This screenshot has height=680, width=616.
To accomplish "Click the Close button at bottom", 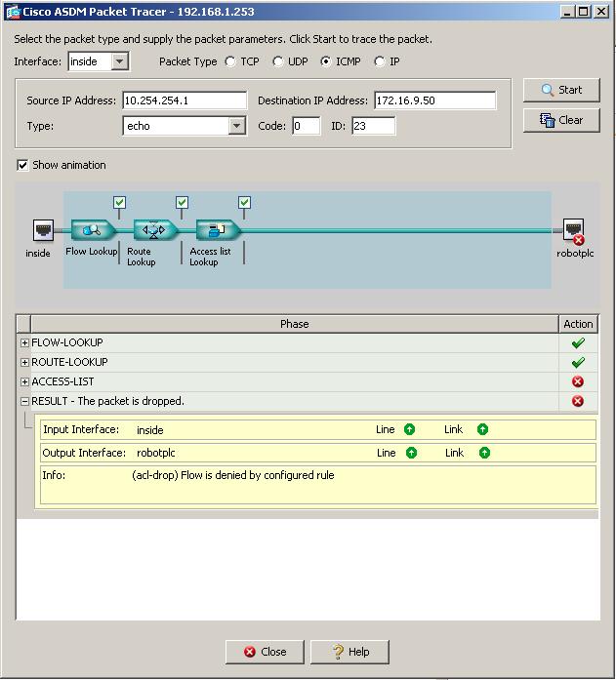I will (x=265, y=652).
